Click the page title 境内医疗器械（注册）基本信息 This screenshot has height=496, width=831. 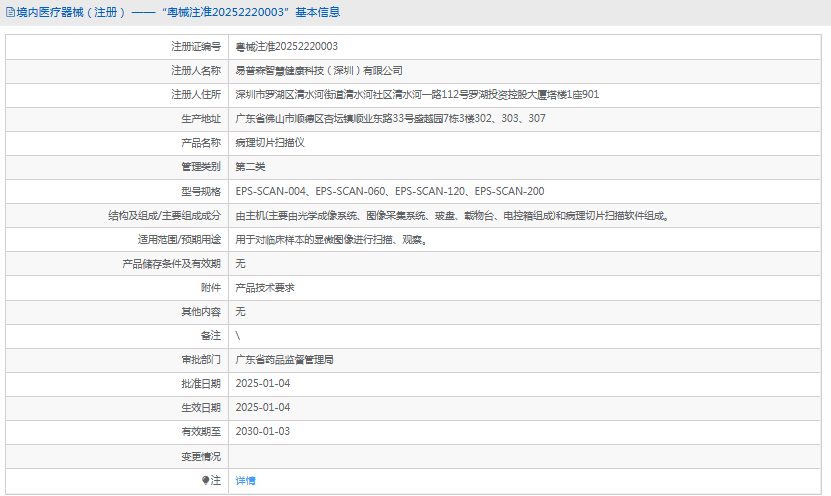point(178,12)
